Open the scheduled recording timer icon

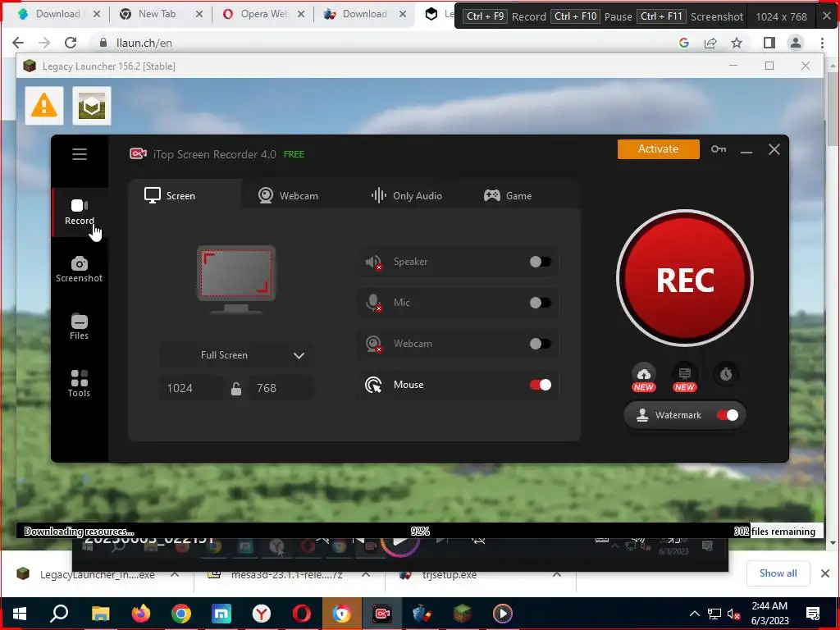click(726, 374)
